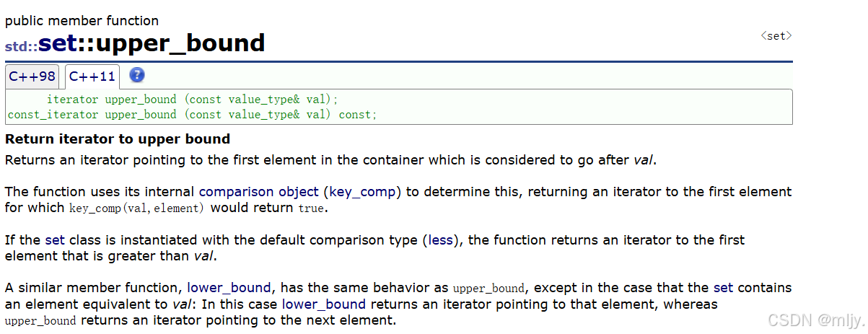Click the "public member function" label
868x334 pixels.
[82, 21]
